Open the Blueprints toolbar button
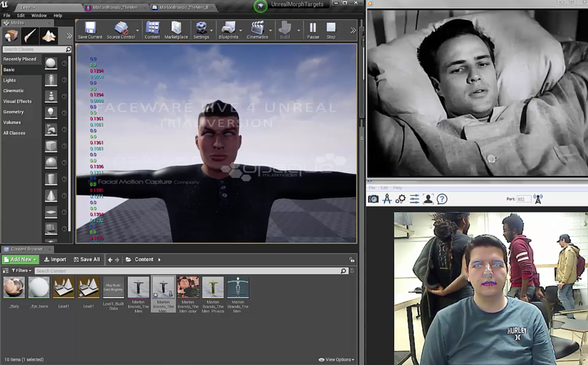Image resolution: width=588 pixels, height=365 pixels. pos(228,30)
